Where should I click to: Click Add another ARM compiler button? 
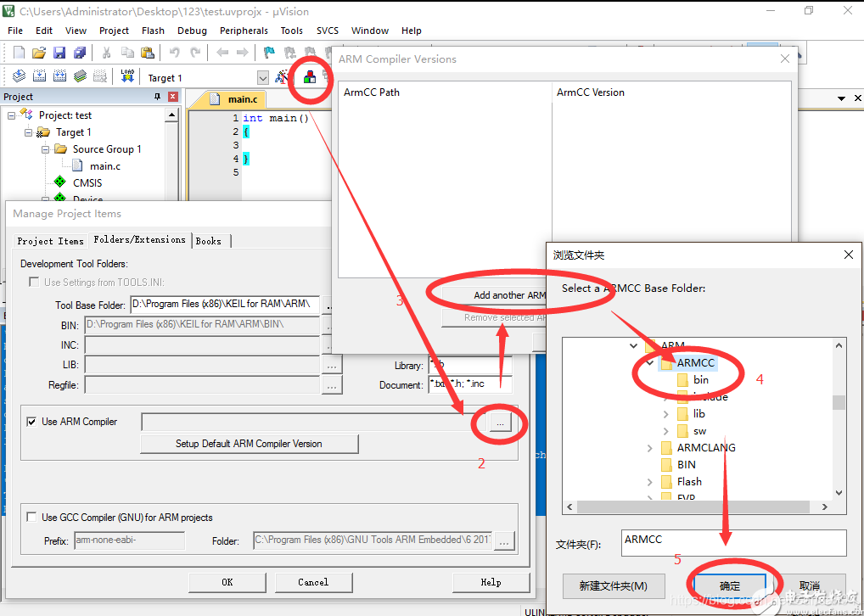[x=494, y=295]
